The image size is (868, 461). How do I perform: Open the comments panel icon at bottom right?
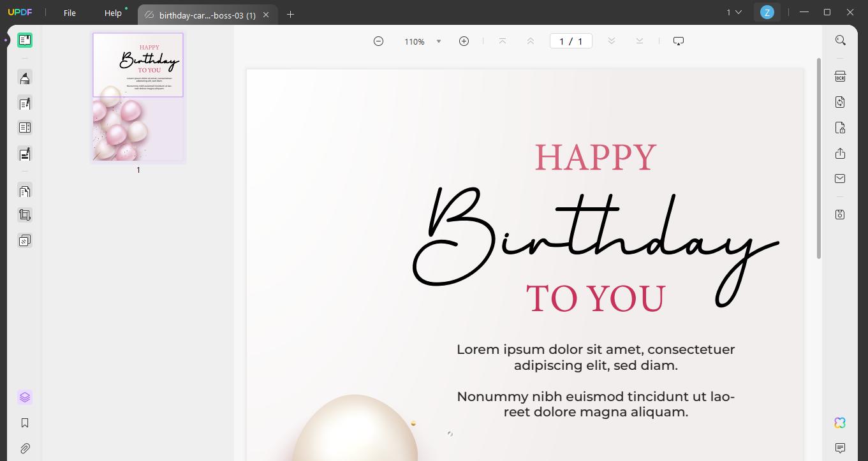coord(840,448)
